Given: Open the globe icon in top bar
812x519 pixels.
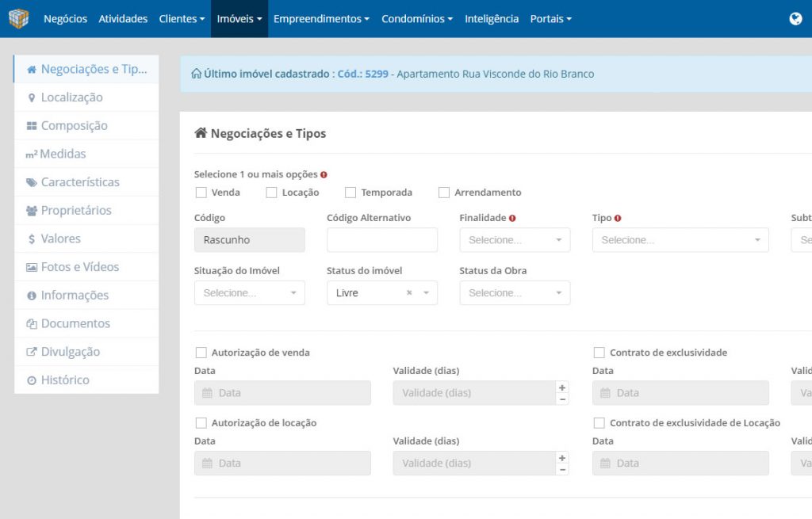Looking at the screenshot, I should pos(795,19).
